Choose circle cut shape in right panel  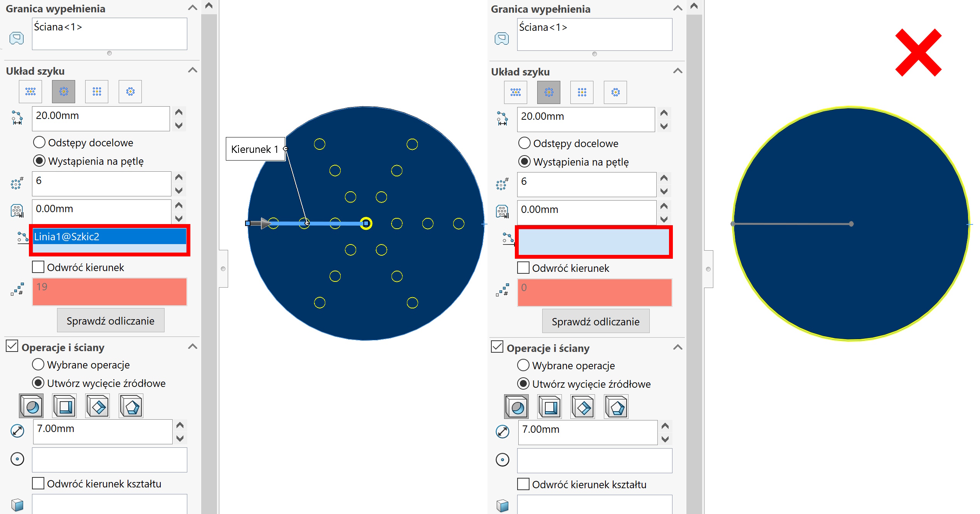coord(517,407)
